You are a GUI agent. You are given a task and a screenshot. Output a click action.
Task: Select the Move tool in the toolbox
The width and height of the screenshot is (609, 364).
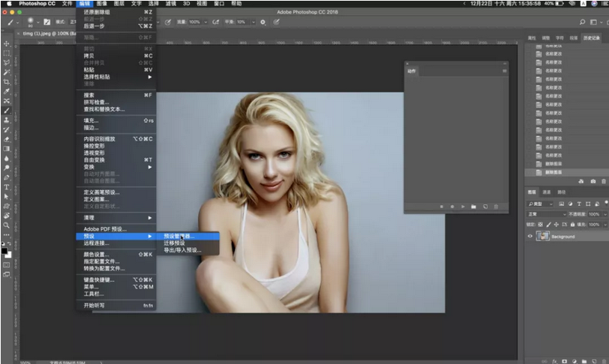click(x=7, y=43)
